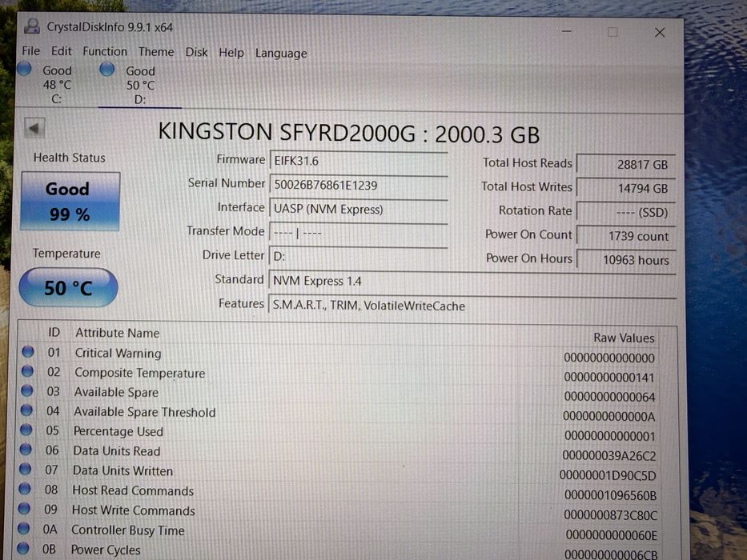Select the Controller Busy Time attribute name
Viewport: 747px width, 560px height.
pyautogui.click(x=127, y=530)
